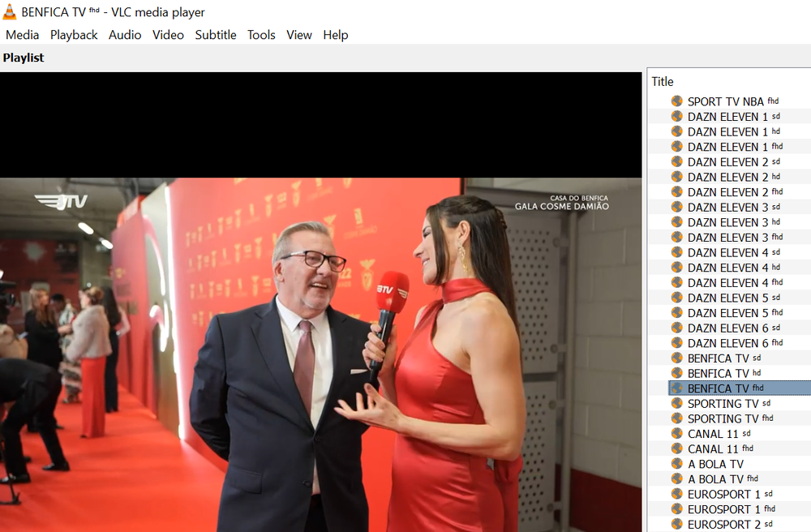Open the Help menu

click(x=336, y=35)
